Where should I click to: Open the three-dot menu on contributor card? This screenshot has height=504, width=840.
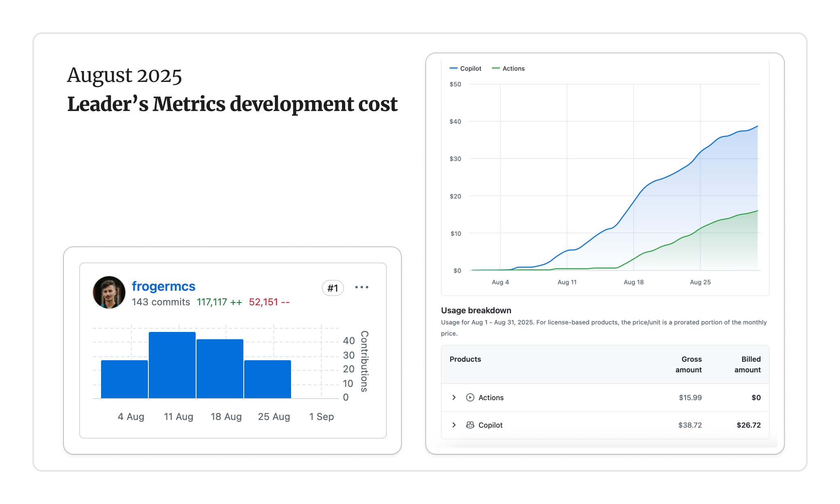pyautogui.click(x=361, y=287)
